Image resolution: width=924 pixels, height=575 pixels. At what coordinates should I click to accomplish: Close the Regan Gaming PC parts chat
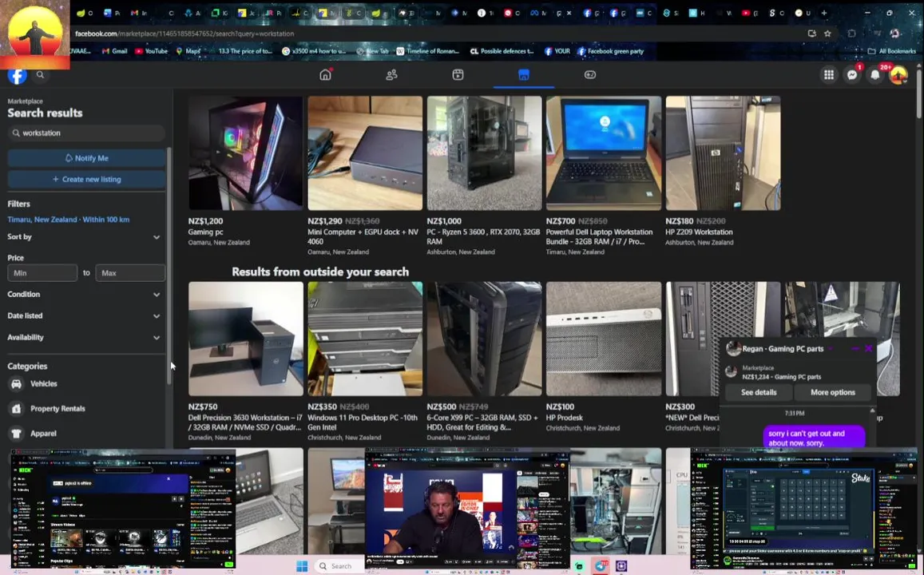(869, 348)
